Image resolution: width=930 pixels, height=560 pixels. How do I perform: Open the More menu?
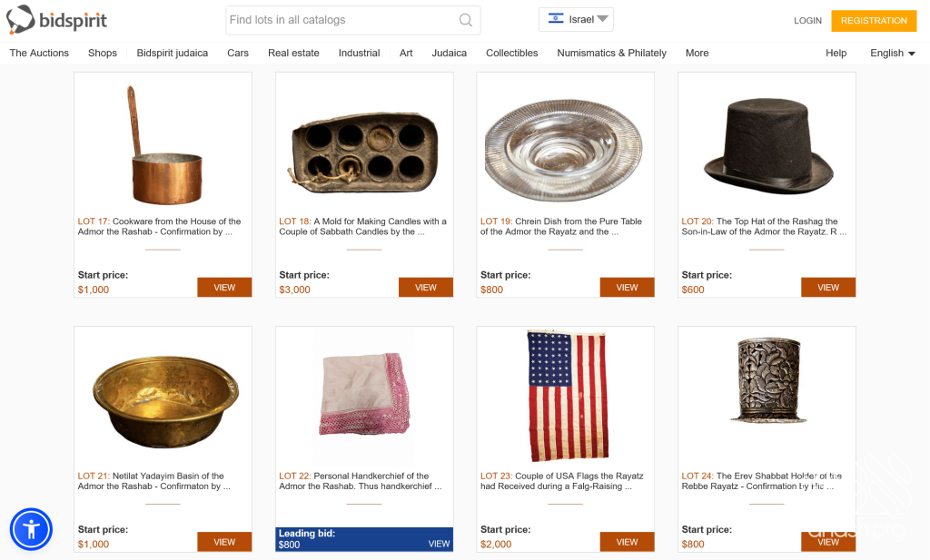pos(697,54)
